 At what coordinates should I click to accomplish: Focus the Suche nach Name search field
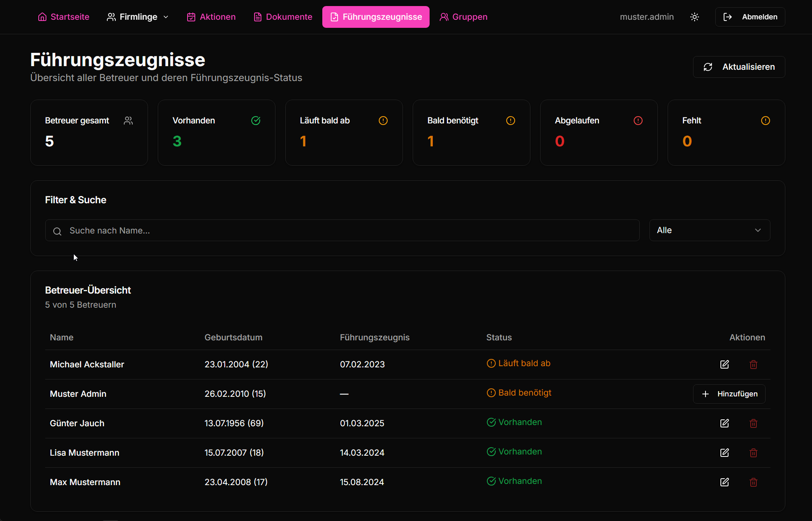pos(342,230)
